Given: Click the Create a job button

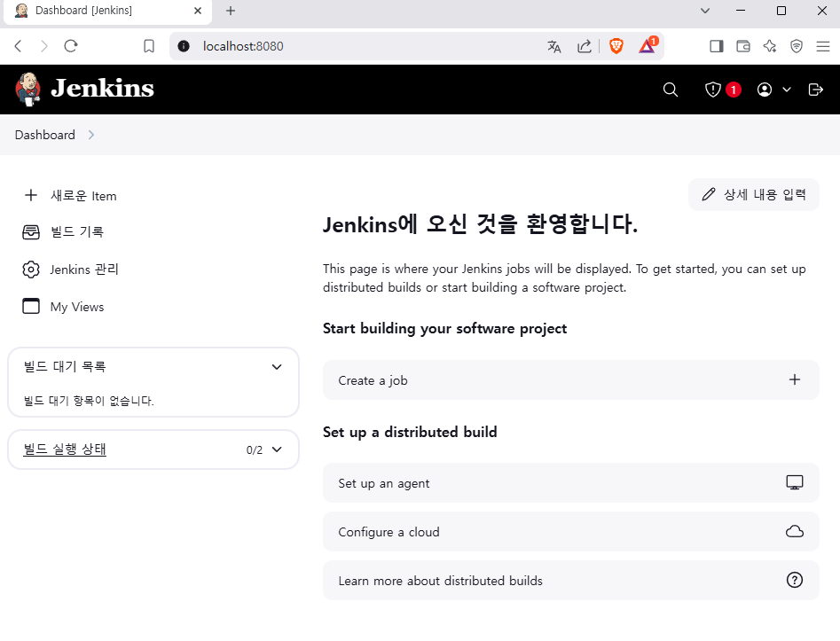Looking at the screenshot, I should (570, 380).
